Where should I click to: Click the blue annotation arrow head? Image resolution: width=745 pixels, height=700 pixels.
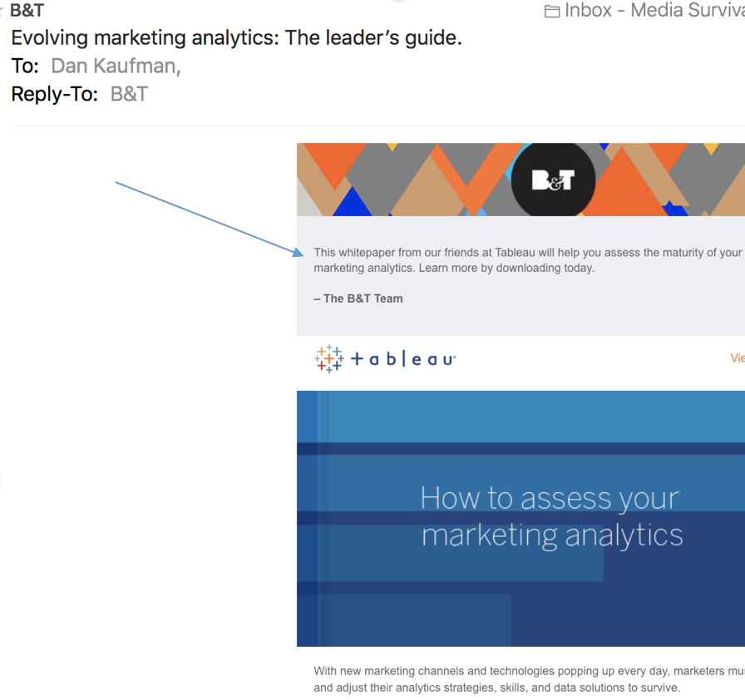click(299, 252)
